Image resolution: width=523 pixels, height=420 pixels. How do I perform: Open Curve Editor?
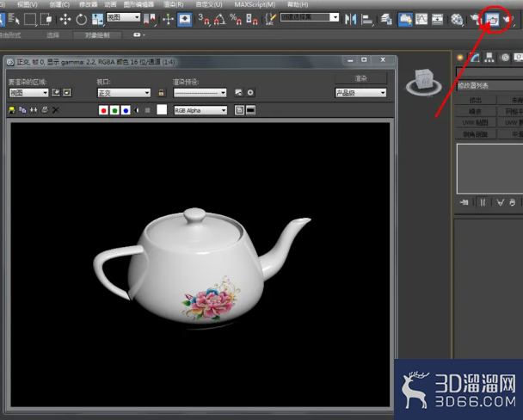point(421,19)
